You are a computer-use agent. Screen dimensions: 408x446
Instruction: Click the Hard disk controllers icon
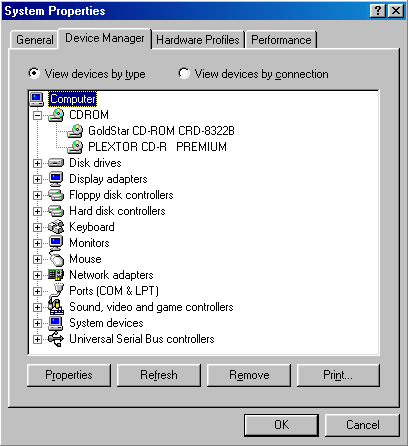pos(56,211)
